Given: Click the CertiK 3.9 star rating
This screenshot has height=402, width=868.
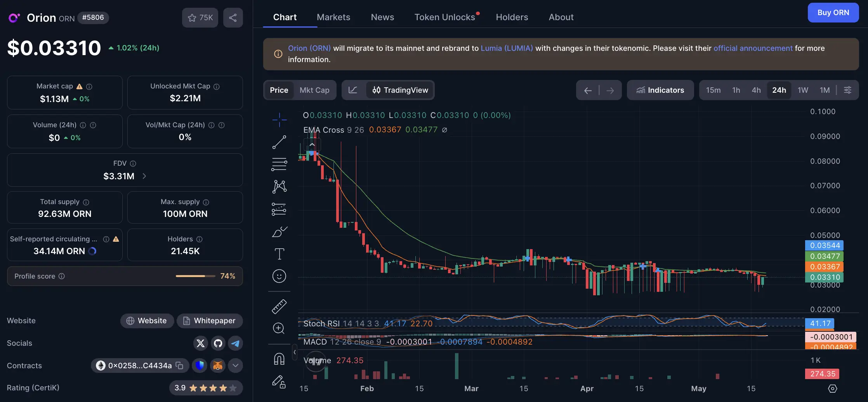Looking at the screenshot, I should click(x=206, y=388).
